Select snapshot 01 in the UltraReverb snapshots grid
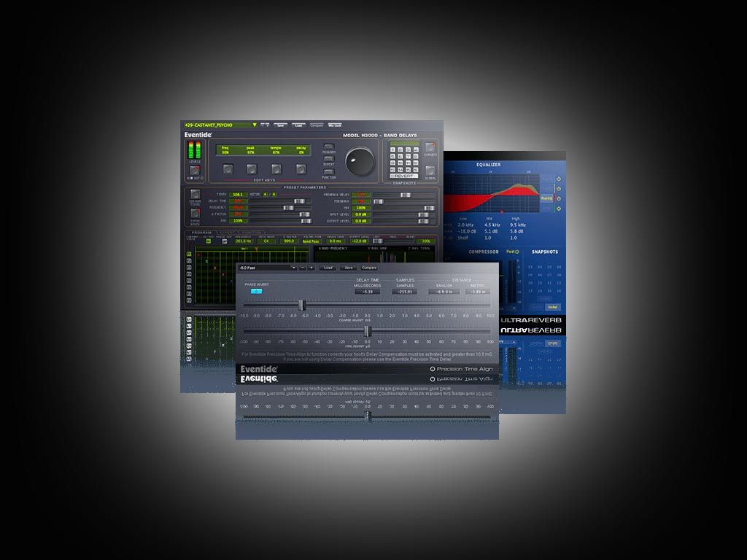 (x=530, y=268)
